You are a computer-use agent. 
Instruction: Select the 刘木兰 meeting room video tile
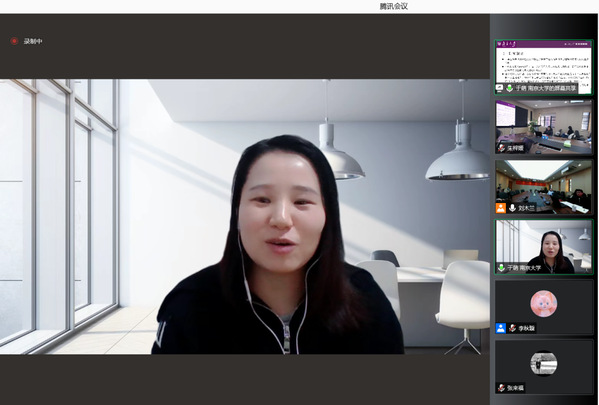(x=544, y=187)
